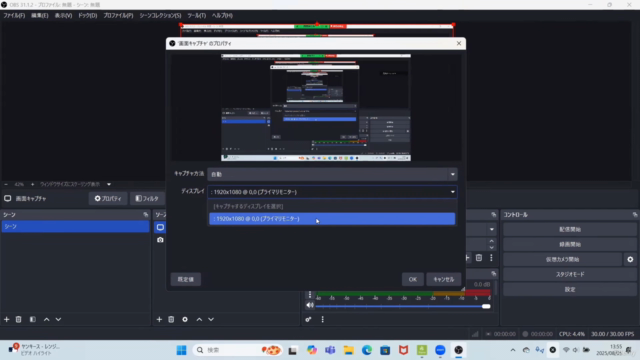Show hidden system tray icons chevron
This screenshot has height=360, width=640.
(513, 350)
